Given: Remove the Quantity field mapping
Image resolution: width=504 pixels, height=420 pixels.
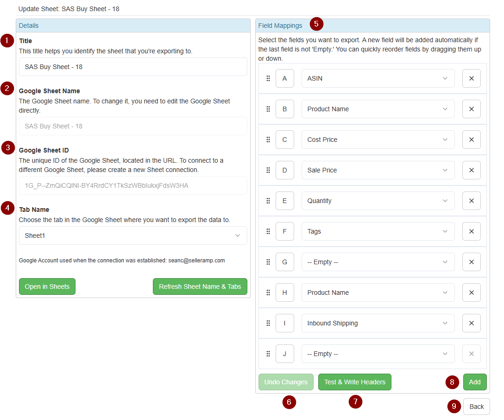Looking at the screenshot, I should tap(472, 201).
